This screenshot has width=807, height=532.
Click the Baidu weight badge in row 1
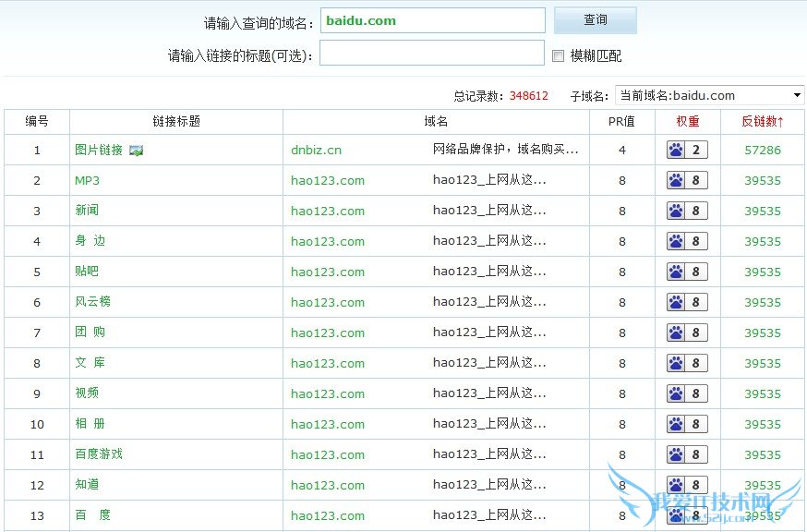[687, 150]
